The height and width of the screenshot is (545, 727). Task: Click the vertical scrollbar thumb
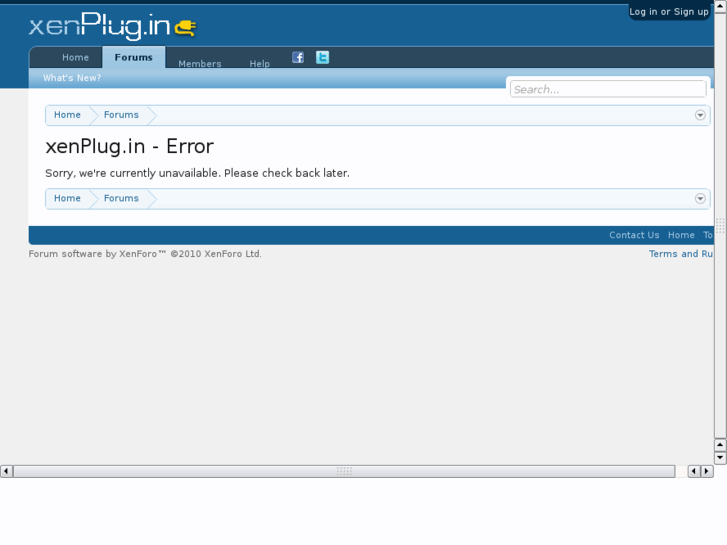click(720, 225)
